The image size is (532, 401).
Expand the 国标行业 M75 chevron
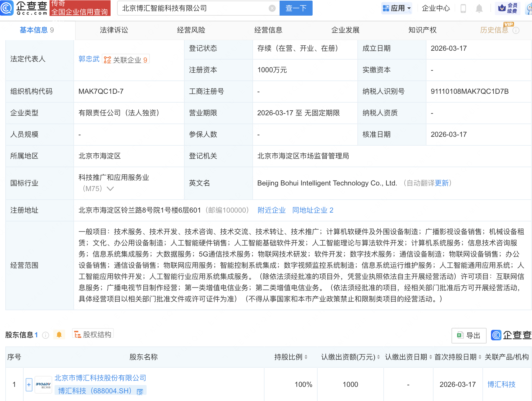[x=110, y=189]
